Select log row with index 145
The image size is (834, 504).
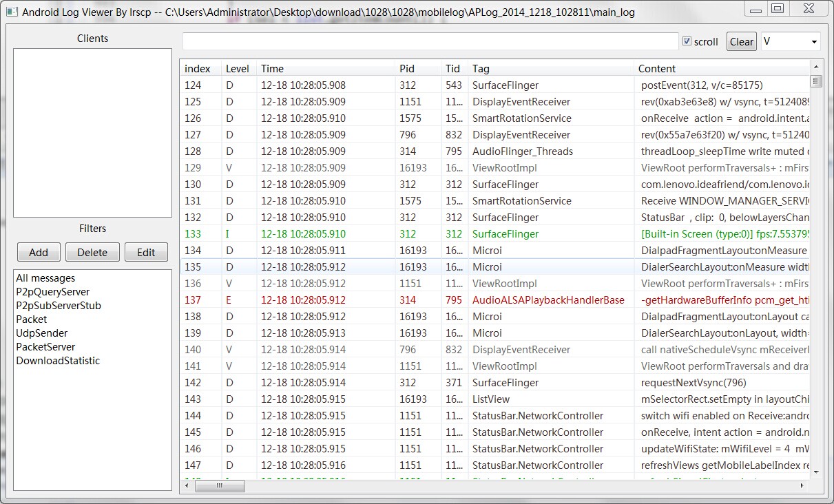pyautogui.click(x=495, y=432)
